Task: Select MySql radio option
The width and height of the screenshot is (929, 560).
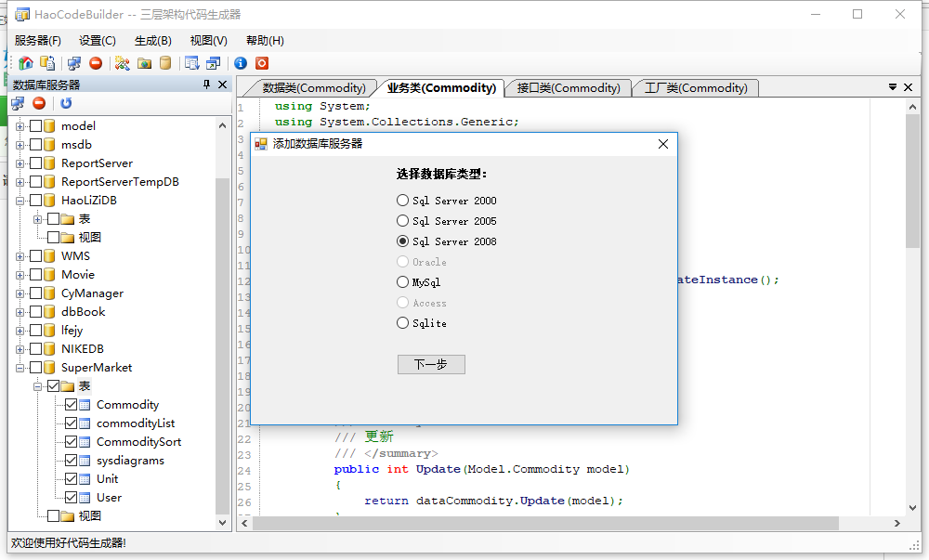Action: [419, 282]
